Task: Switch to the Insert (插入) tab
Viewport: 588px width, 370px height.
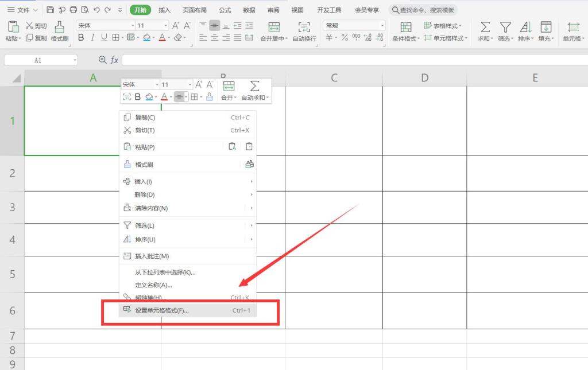Action: (164, 10)
